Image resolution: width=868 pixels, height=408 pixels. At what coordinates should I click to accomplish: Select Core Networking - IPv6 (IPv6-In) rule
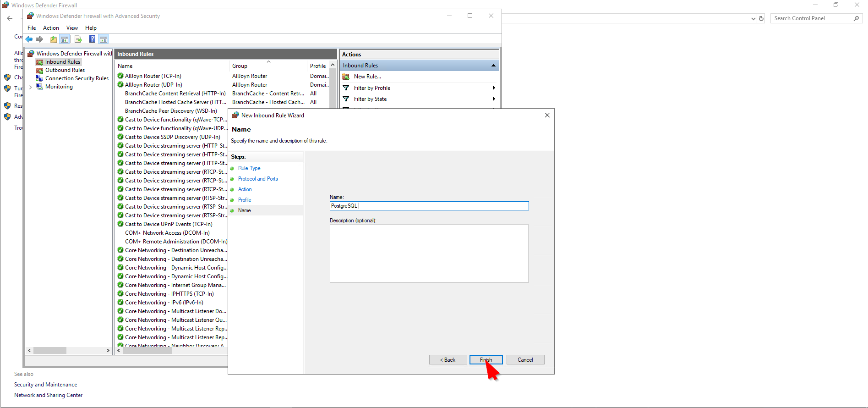(x=164, y=303)
